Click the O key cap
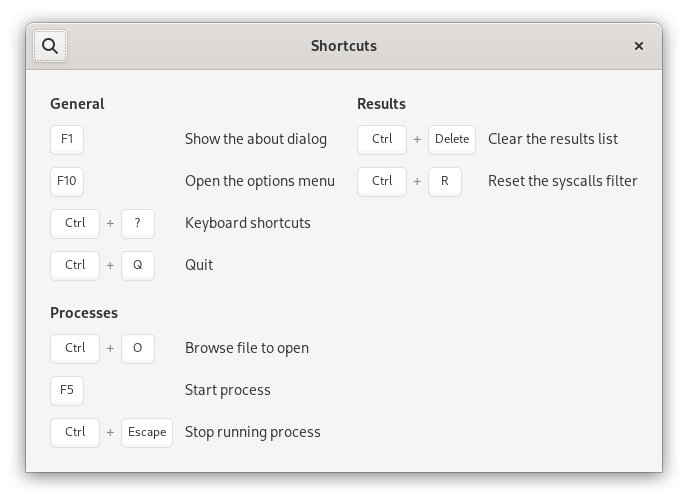This screenshot has width=688, height=501. 138,348
